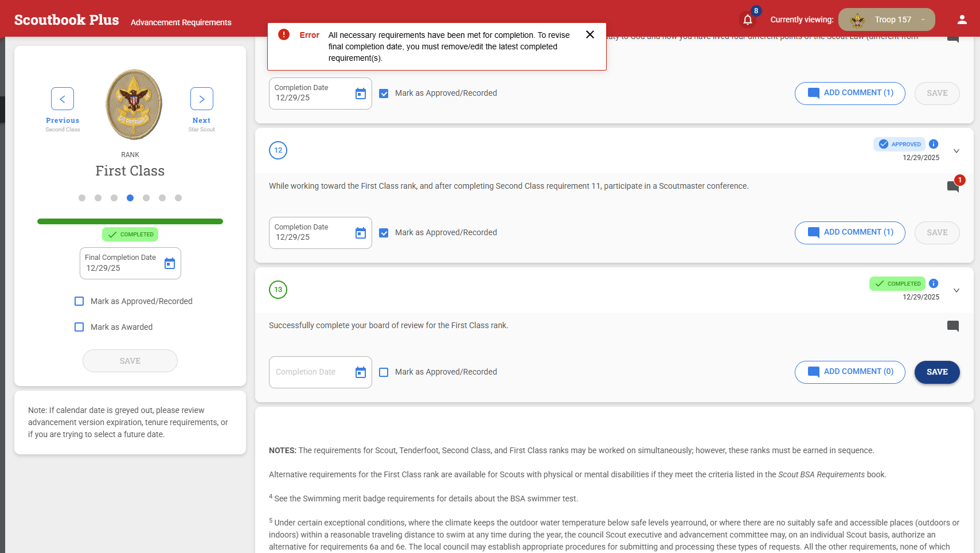The height and width of the screenshot is (553, 980).
Task: Click the SAVE button above requirement 12
Action: (937, 94)
